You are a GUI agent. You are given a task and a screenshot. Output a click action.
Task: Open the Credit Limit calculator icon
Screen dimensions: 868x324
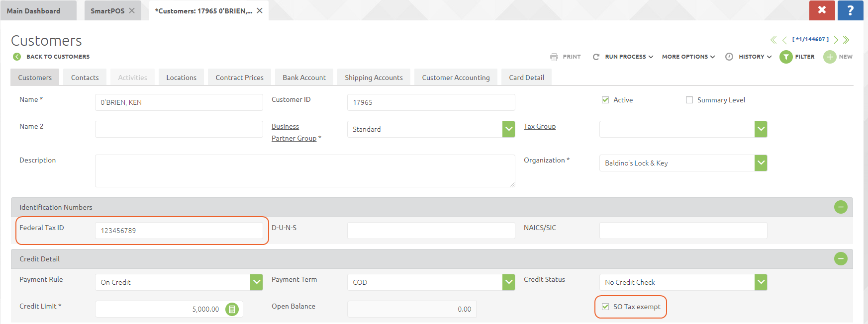(x=232, y=309)
